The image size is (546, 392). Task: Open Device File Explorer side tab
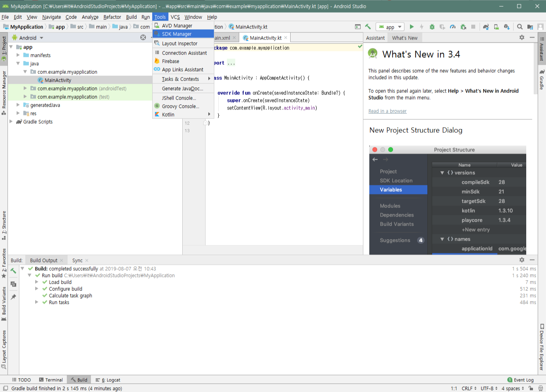[542, 347]
